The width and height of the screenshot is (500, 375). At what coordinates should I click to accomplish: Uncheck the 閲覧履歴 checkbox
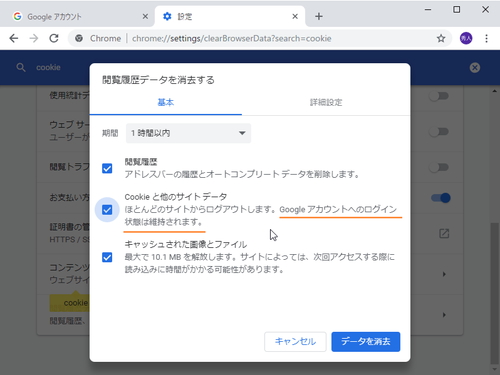click(107, 168)
